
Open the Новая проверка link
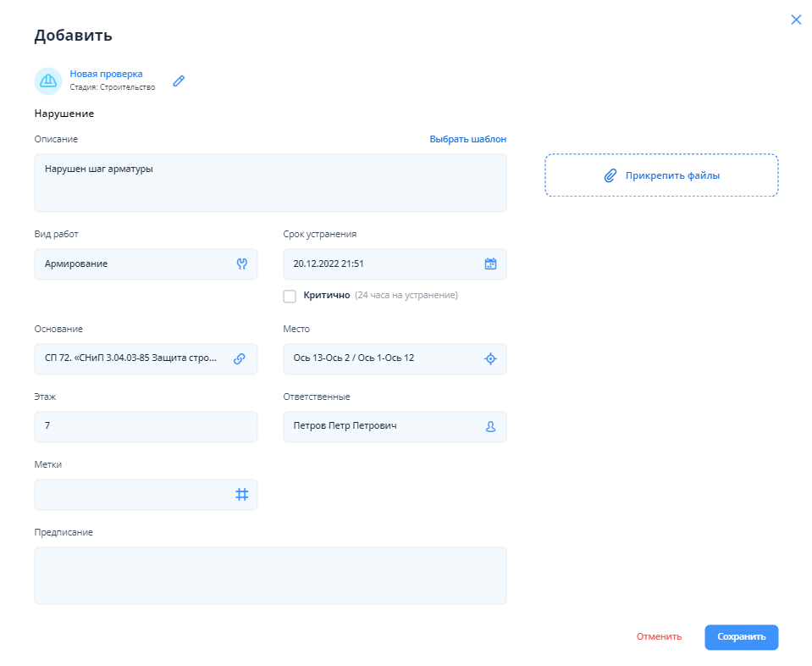click(x=106, y=74)
